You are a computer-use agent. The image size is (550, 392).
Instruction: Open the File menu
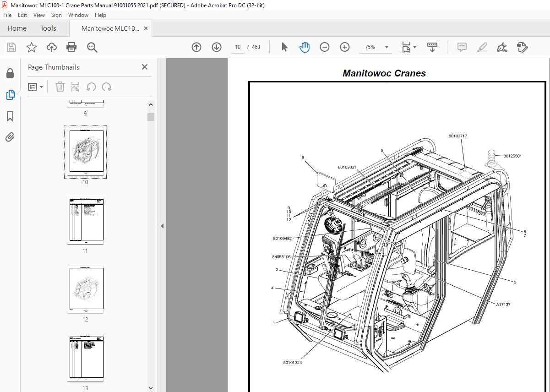[x=7, y=15]
